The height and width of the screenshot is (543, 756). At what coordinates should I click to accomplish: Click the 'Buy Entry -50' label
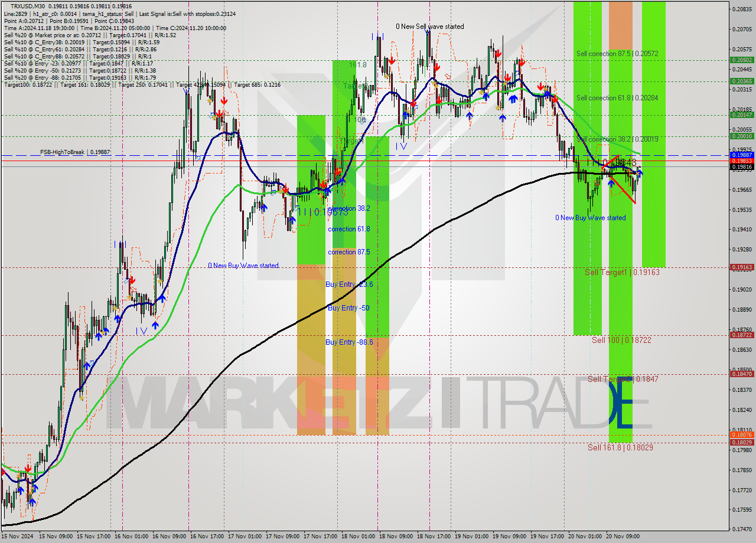pos(348,308)
